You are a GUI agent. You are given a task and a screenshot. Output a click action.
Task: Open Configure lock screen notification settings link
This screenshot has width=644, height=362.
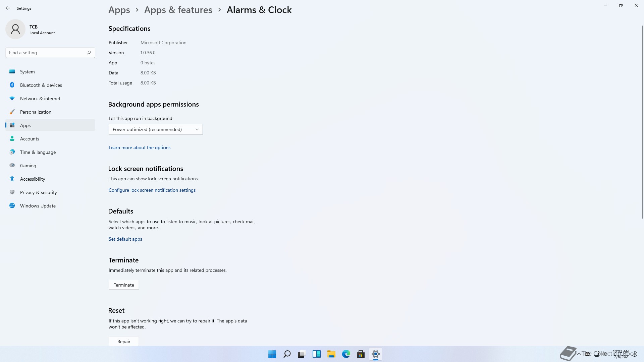152,190
